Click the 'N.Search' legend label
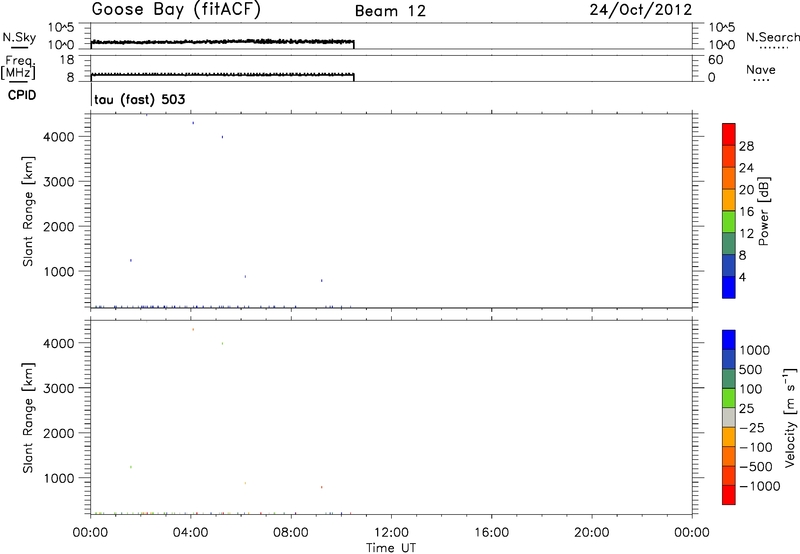Screen dimensions: 800x554 tap(772, 37)
